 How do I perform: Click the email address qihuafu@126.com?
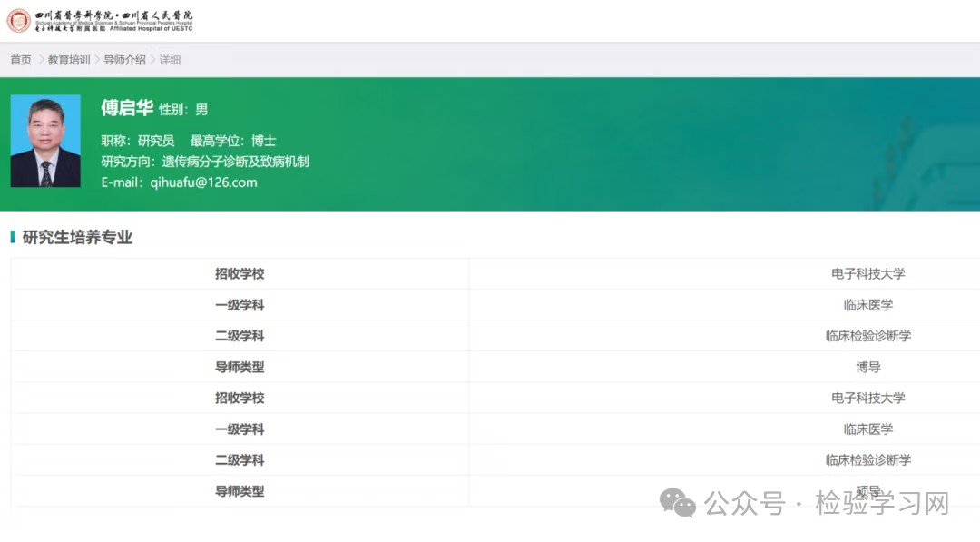click(x=203, y=182)
